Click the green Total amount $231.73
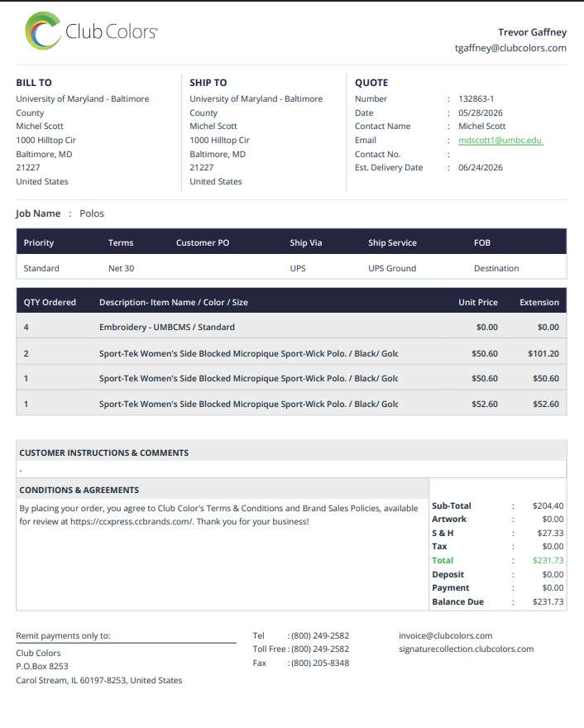The height and width of the screenshot is (728, 584). pyautogui.click(x=548, y=561)
